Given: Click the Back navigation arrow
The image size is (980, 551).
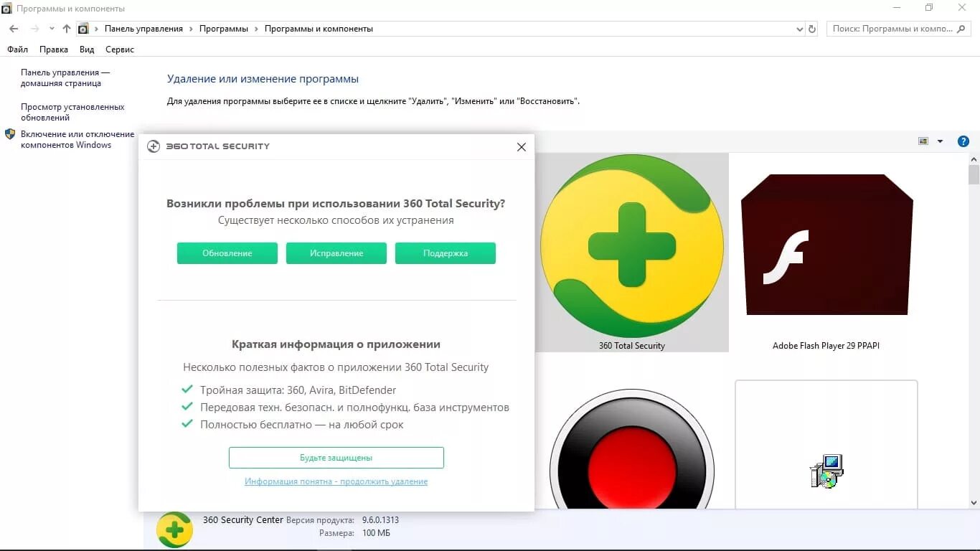Looking at the screenshot, I should tap(14, 29).
